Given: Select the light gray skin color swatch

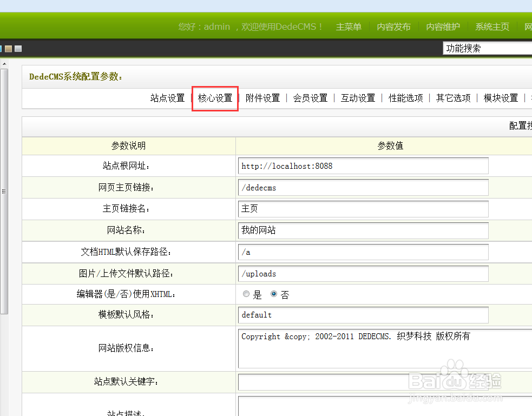Looking at the screenshot, I should tap(18, 49).
